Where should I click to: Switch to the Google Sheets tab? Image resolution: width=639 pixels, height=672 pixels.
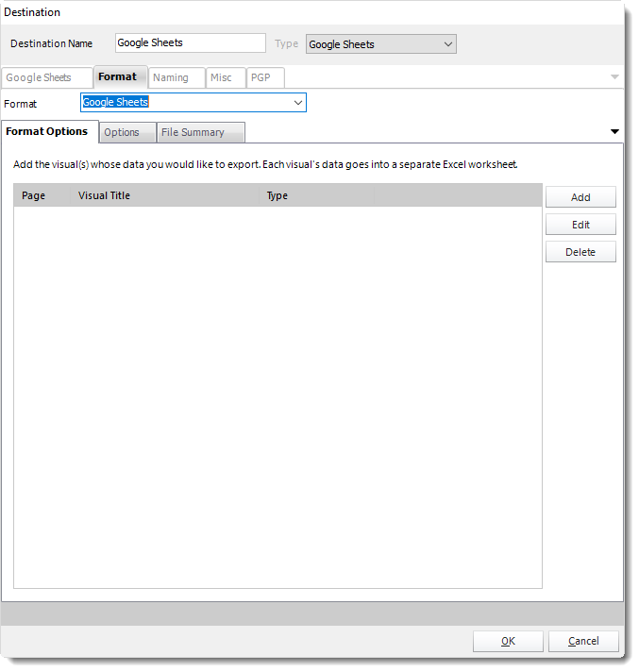coord(46,77)
